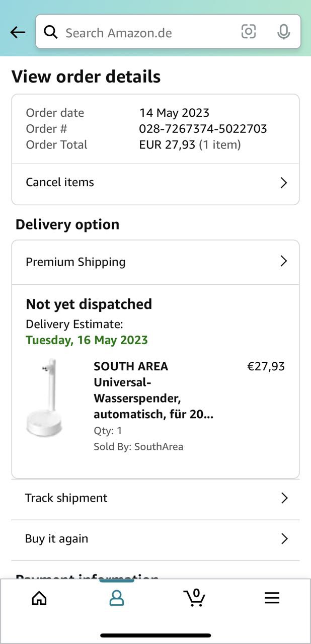Tap chevron next to Cancel items
Viewport: 311px width, 644px height.
284,183
